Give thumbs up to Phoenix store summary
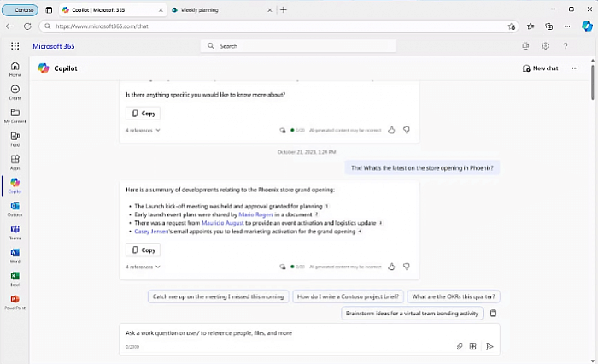 tap(391, 267)
